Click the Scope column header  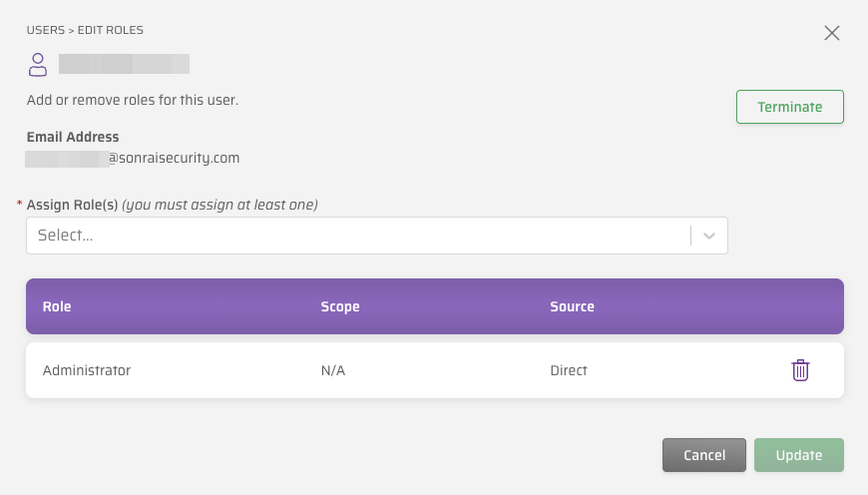(x=340, y=306)
